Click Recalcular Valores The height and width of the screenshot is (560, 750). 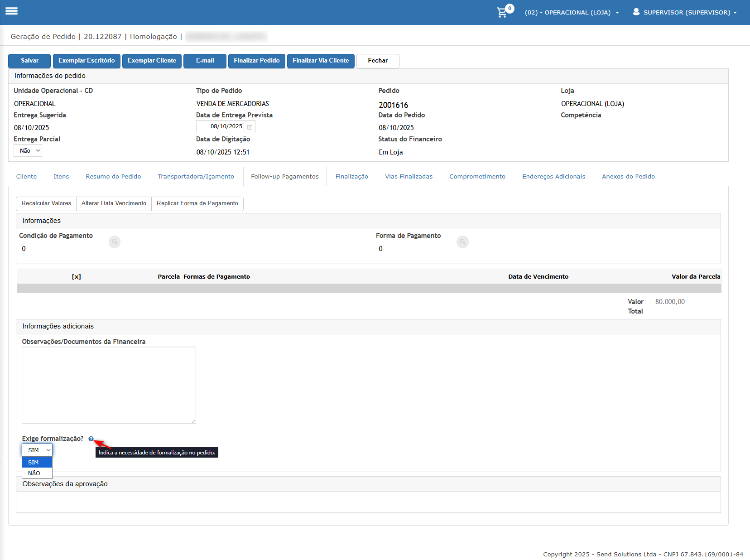pyautogui.click(x=46, y=203)
